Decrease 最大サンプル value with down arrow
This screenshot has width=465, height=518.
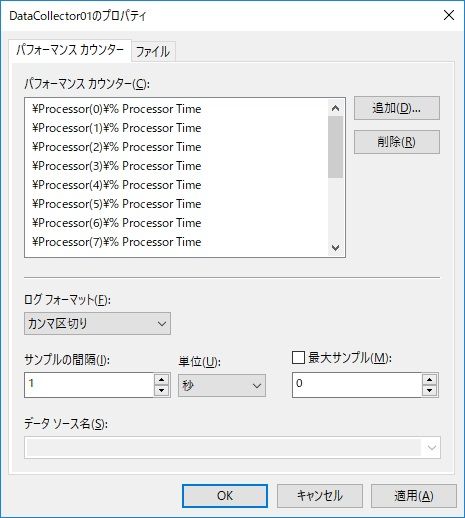tap(430, 390)
